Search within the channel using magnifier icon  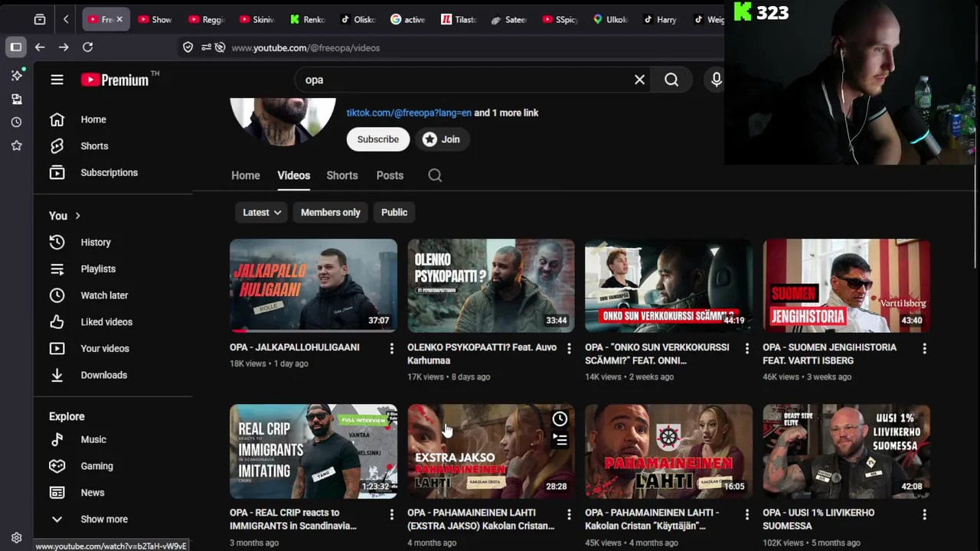pyautogui.click(x=435, y=175)
